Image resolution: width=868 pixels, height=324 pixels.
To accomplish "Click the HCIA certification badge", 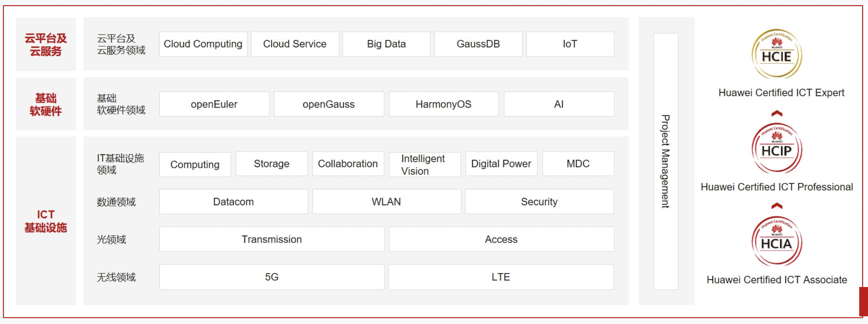I will pos(777,241).
